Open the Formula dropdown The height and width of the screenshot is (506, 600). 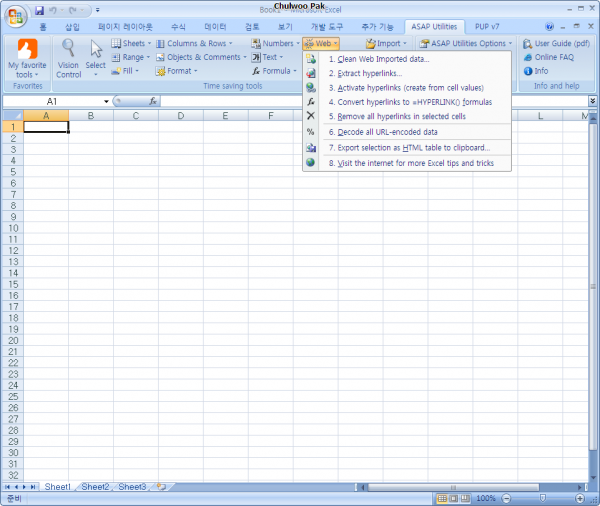[274, 71]
